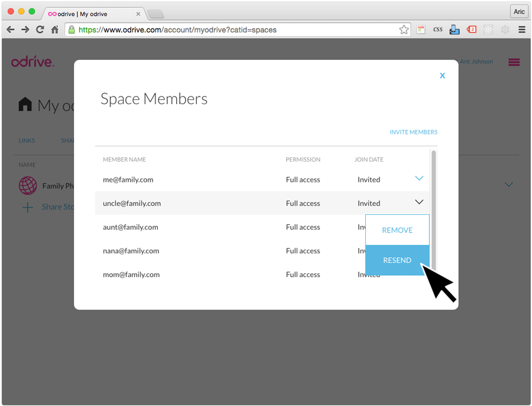Click the gray gear extension icon
The width and height of the screenshot is (532, 406).
505,30
